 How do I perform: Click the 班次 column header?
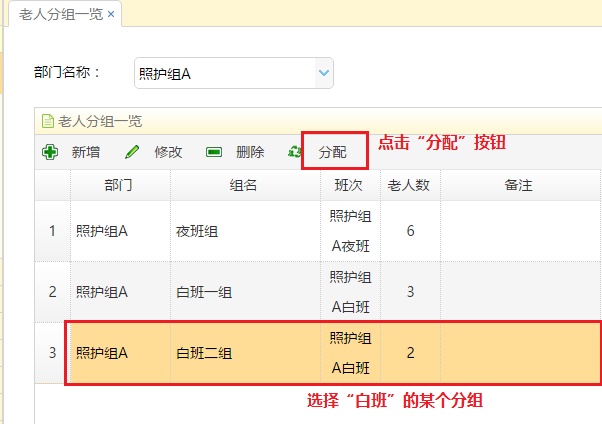point(350,185)
